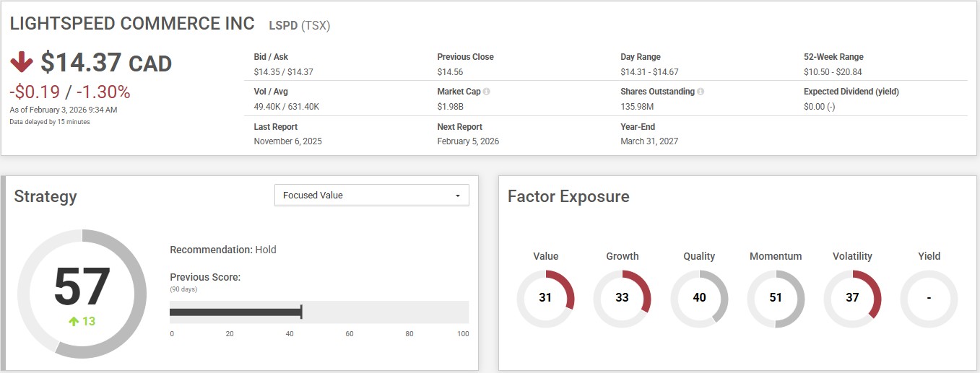Click the Shares Outstanding info icon

coord(701,92)
